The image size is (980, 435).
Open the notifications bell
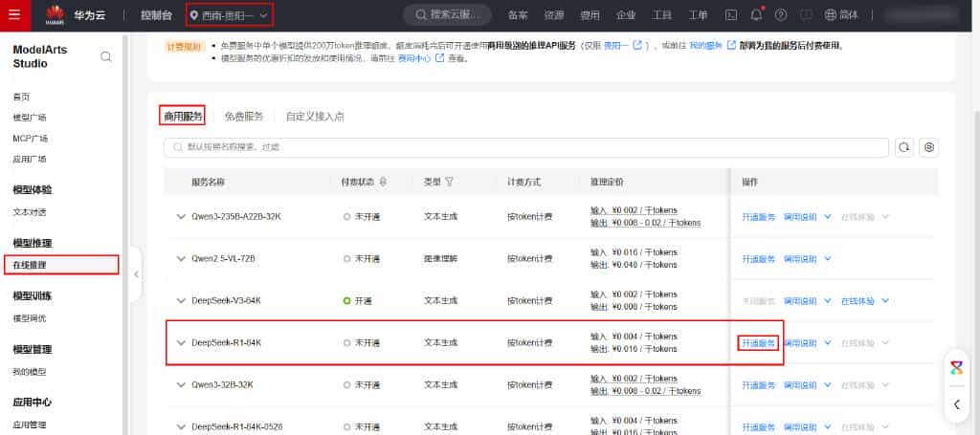pos(756,15)
